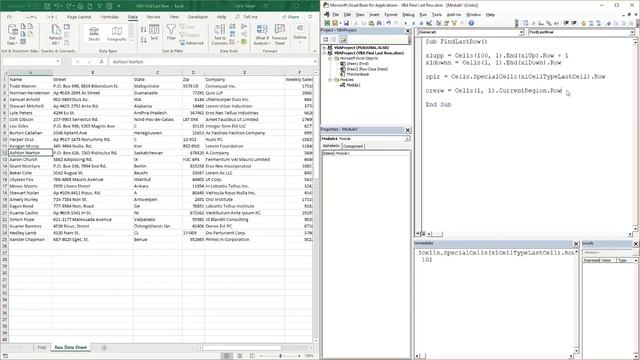Expand the Outline group
The width and height of the screenshot is (640, 360).
click(300, 33)
